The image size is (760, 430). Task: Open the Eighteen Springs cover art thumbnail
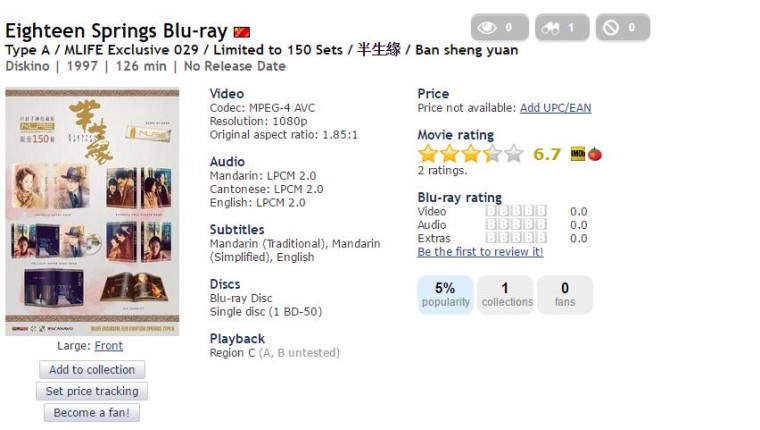click(92, 211)
